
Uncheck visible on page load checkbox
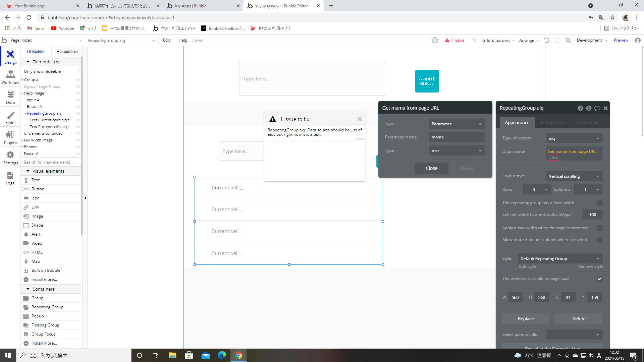pyautogui.click(x=599, y=279)
